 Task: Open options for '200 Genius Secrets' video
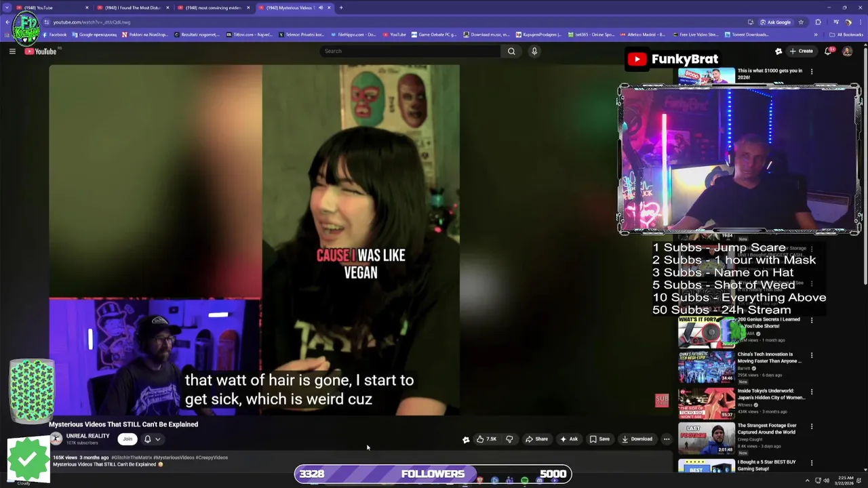coord(812,320)
